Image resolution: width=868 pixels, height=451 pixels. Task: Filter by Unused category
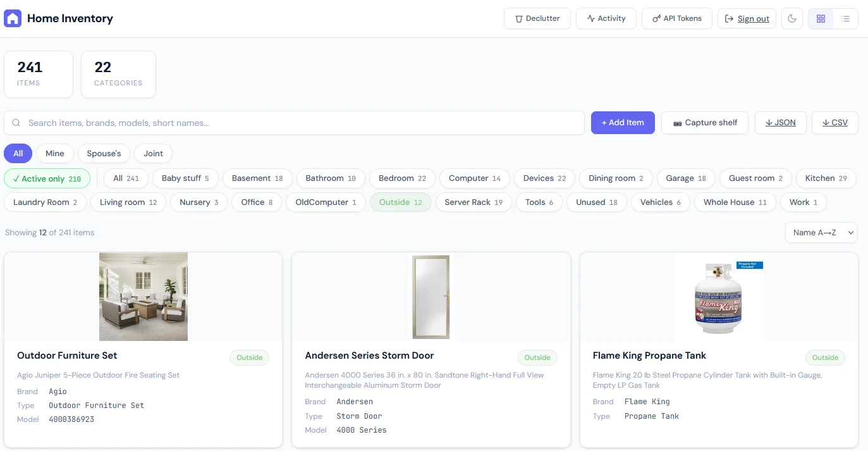597,202
